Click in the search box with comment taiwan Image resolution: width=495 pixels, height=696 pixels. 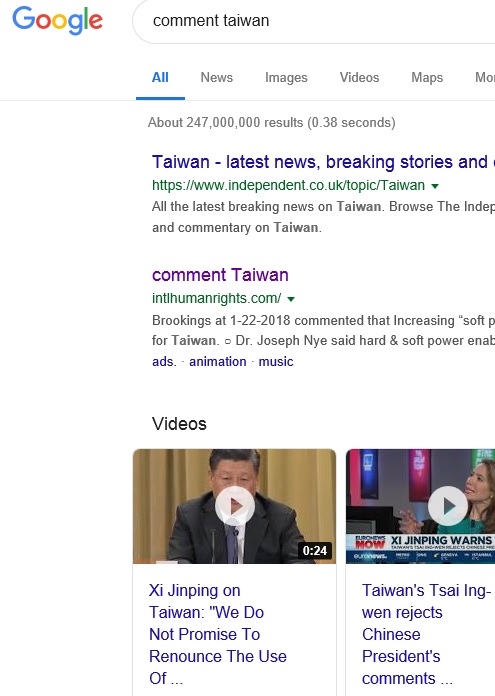pos(313,21)
